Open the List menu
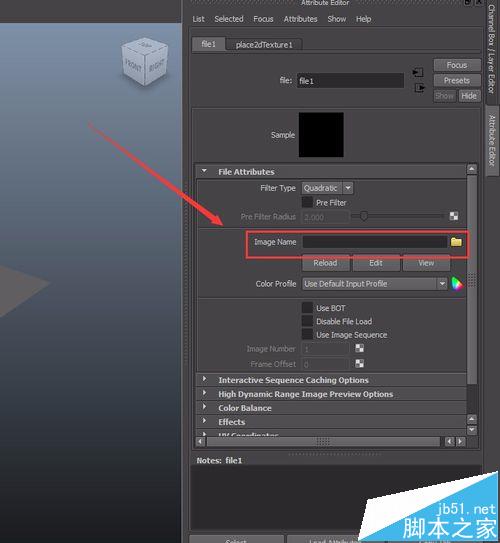Screen dimensions: 500x543 point(198,19)
